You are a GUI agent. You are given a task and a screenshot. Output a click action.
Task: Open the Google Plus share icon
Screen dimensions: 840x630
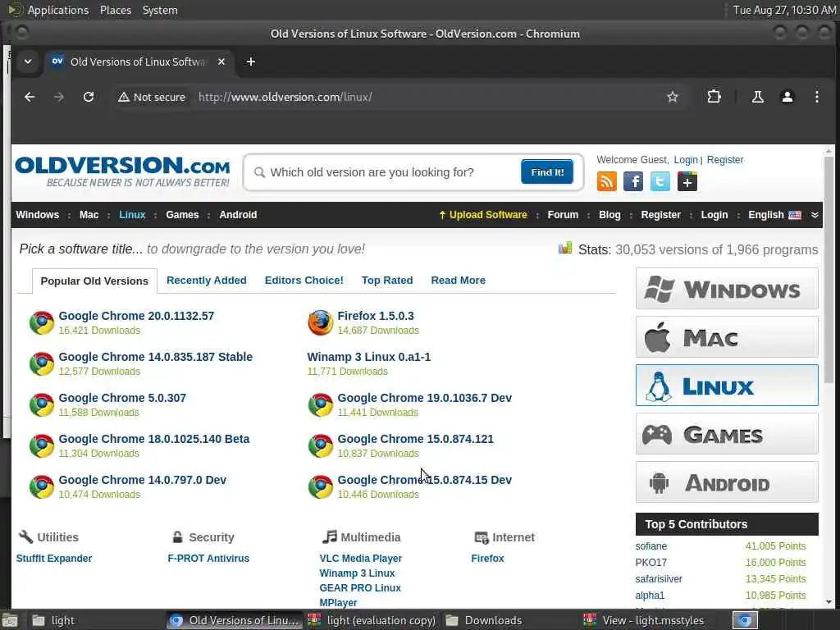click(687, 181)
